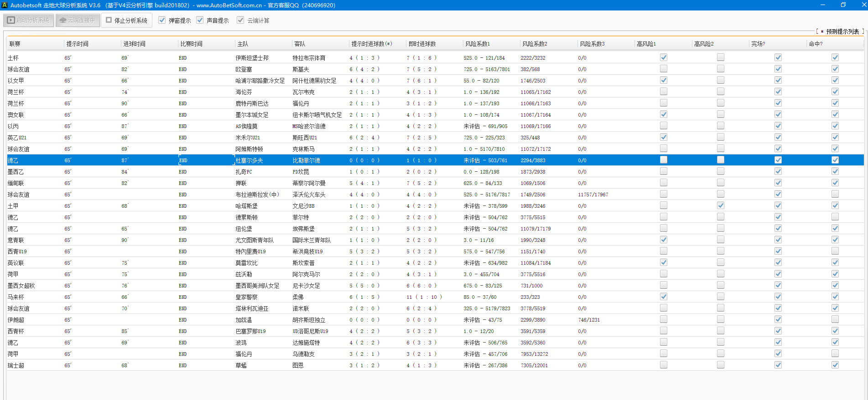The width and height of the screenshot is (868, 400).
Task: Click the 启动分析系统 play button
Action: click(29, 21)
